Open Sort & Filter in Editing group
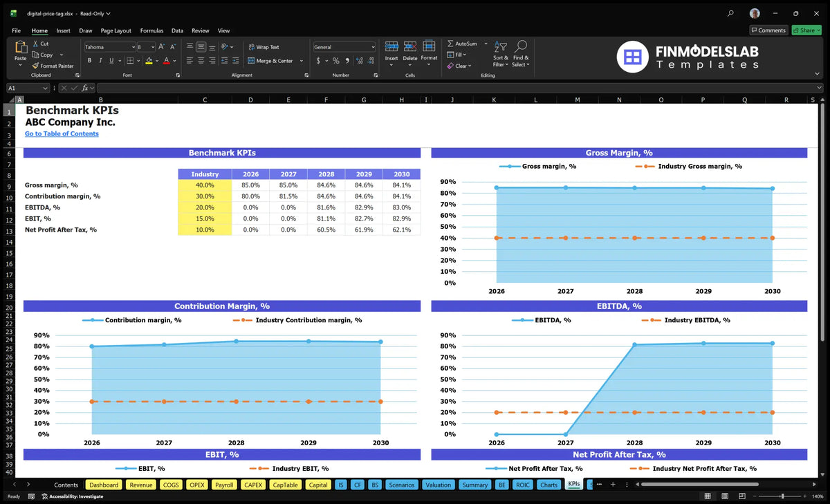 click(x=501, y=54)
